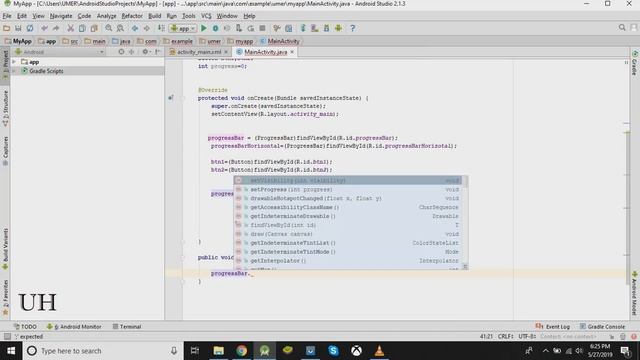The image size is (640, 360).
Task: Click the Replace toolbar icon
Action: point(120,28)
